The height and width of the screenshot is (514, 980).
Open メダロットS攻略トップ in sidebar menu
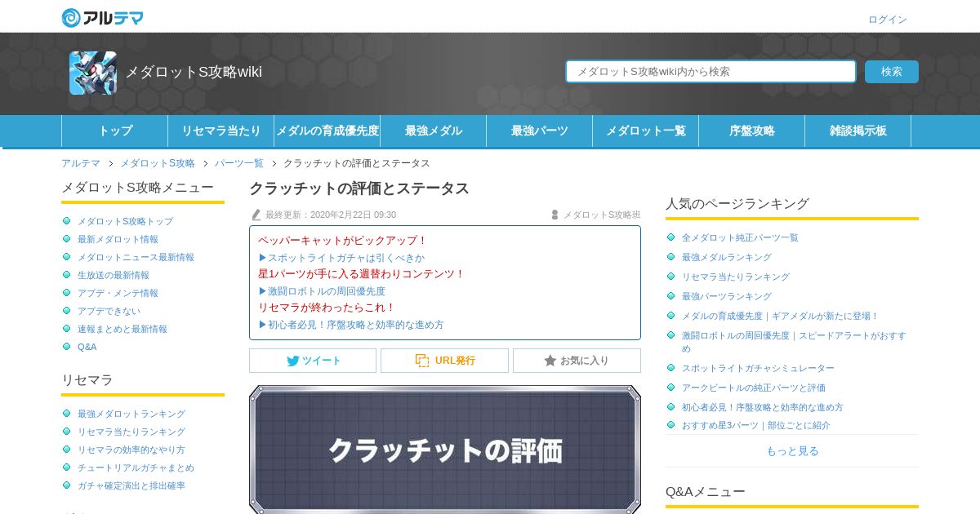(x=125, y=221)
